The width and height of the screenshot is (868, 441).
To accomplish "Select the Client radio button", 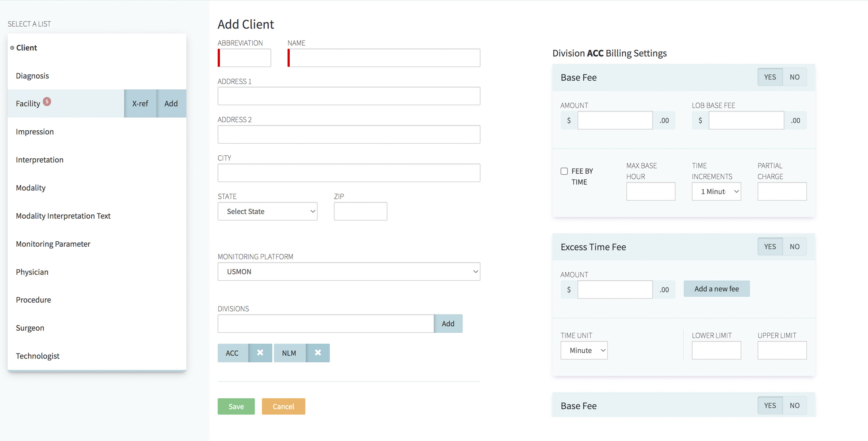I will (12, 48).
